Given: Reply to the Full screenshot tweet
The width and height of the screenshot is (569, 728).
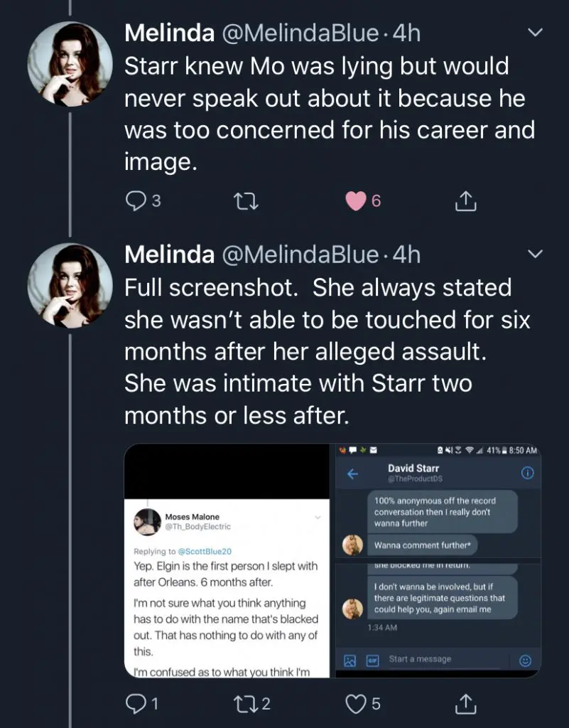Looking at the screenshot, I should point(136,703).
